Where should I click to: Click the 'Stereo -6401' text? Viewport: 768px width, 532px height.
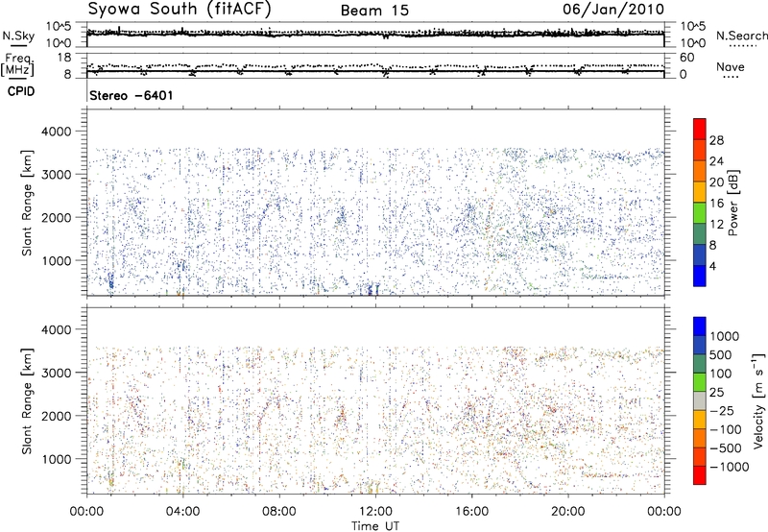132,95
